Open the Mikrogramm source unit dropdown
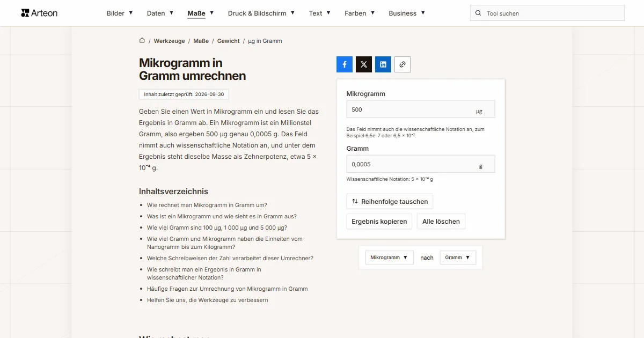The height and width of the screenshot is (338, 644). point(390,258)
